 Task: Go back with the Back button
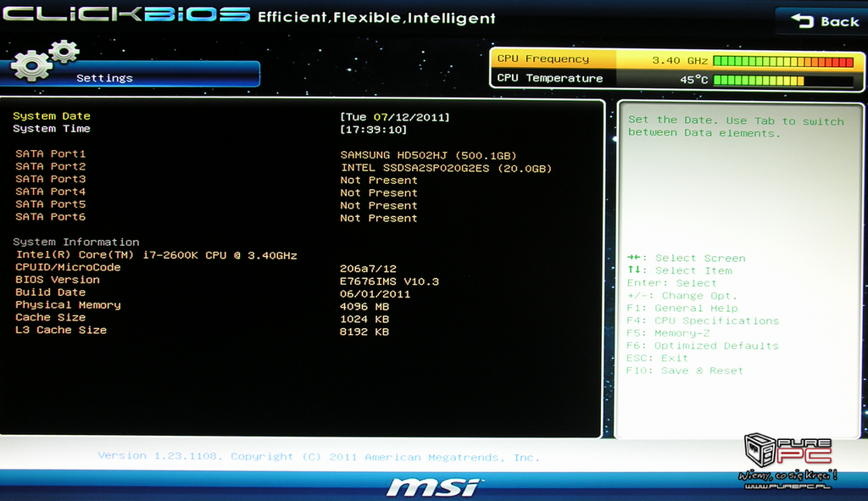(824, 21)
